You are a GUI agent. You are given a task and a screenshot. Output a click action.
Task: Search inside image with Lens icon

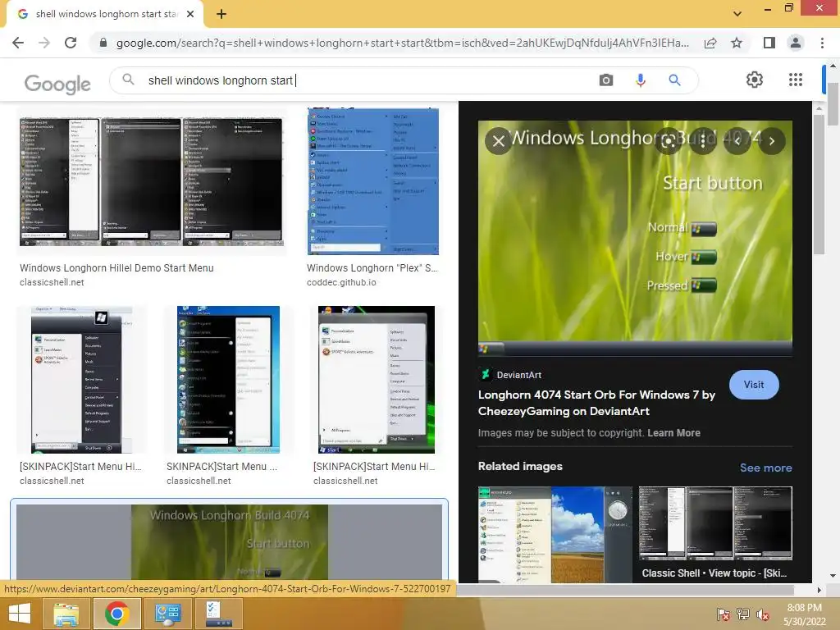(669, 141)
